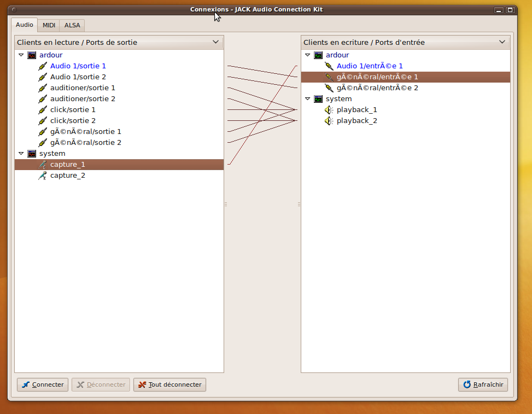532x414 pixels.
Task: Click left splitter handle beside output panel
Action: pos(226,205)
